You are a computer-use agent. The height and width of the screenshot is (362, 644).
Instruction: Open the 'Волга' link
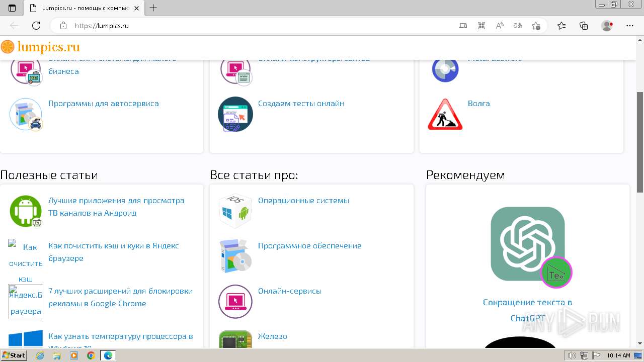point(478,104)
